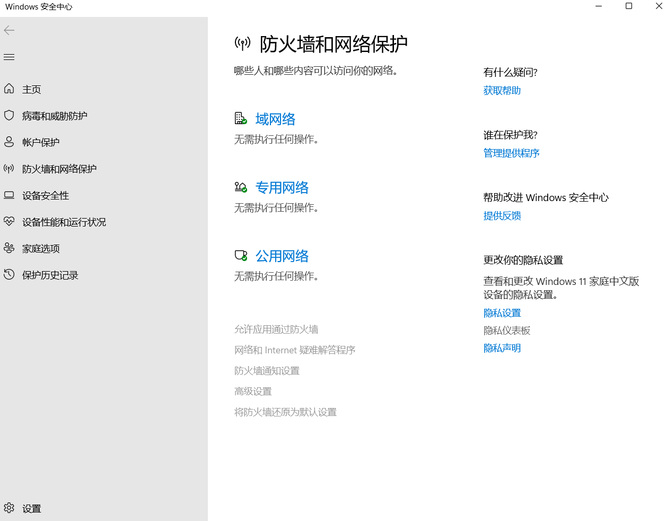Maximize the Windows 安全中心 window
This screenshot has height=521, width=666.
(x=629, y=6)
